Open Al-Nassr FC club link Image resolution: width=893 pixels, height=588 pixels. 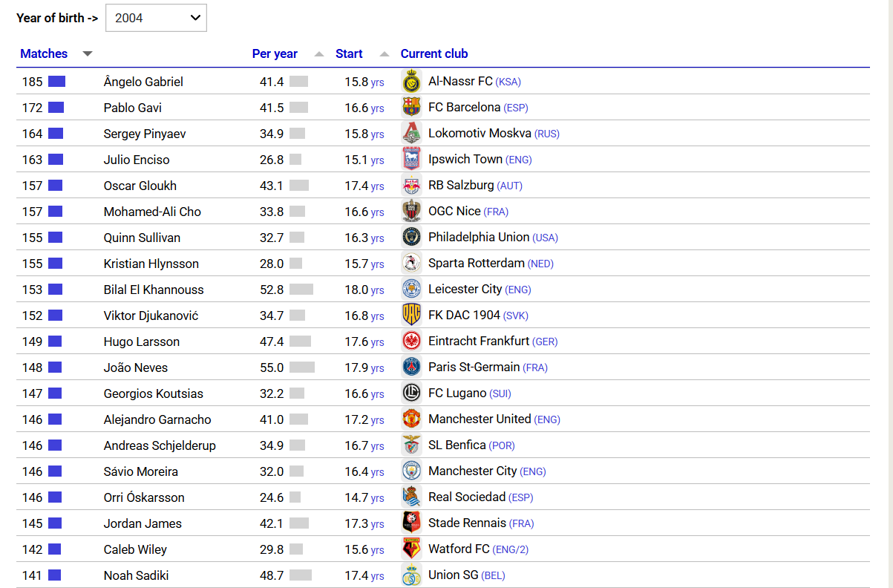point(460,82)
